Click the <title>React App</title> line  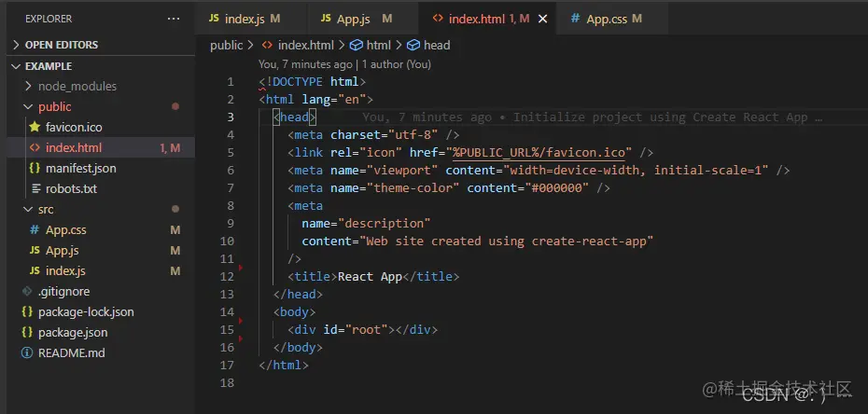(373, 276)
